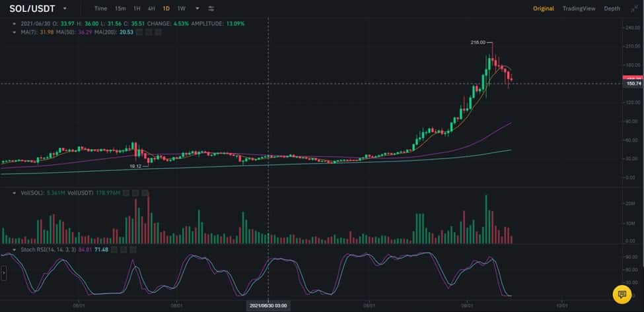Screen dimensions: 644x312
Task: Click the 150.74 crosshair price label
Action: coord(633,84)
